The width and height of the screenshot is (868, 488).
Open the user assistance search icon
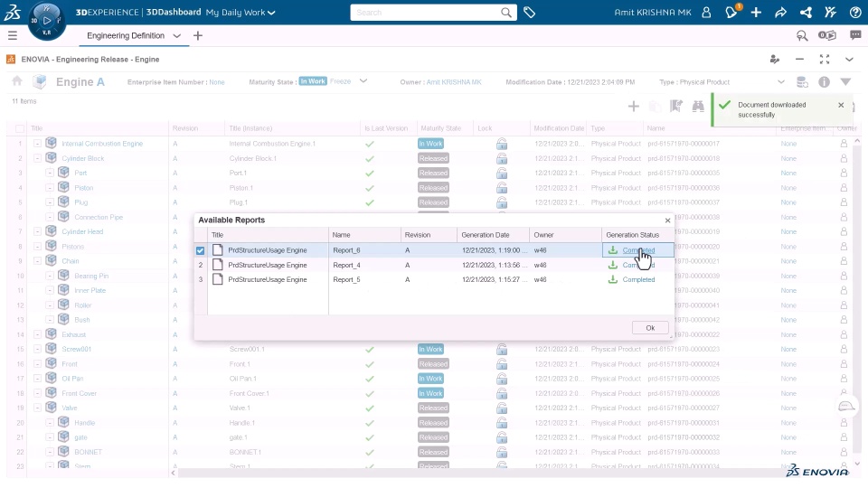(x=802, y=35)
